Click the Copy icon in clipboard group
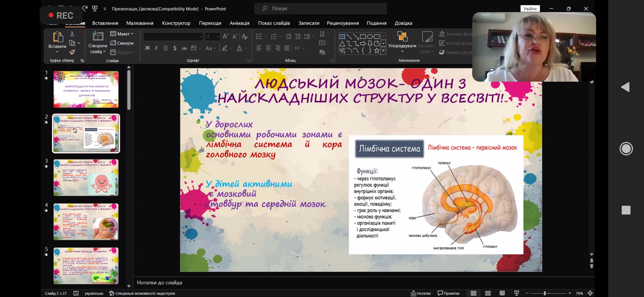This screenshot has height=297, width=644. pos(72,43)
